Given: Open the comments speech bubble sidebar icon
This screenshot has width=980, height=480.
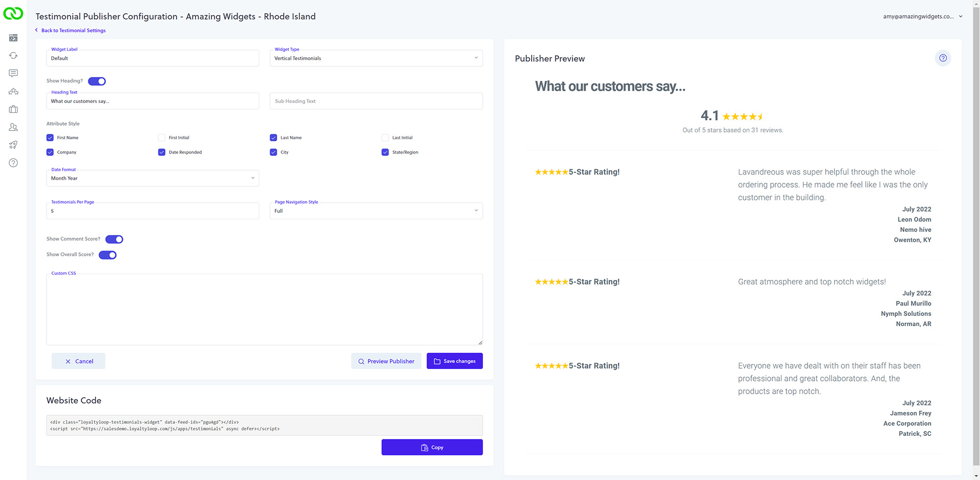Looking at the screenshot, I should click(13, 73).
